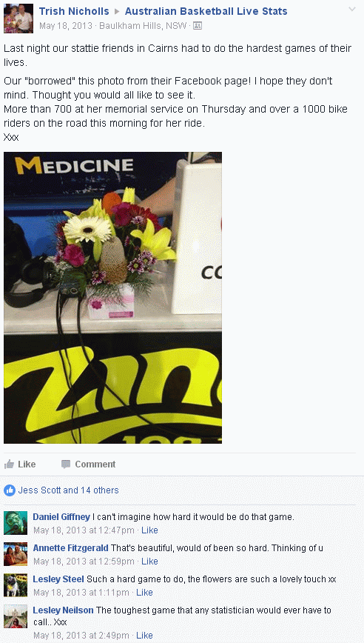Like Lesley Steel's comment
The image size is (364, 643).
point(144,593)
